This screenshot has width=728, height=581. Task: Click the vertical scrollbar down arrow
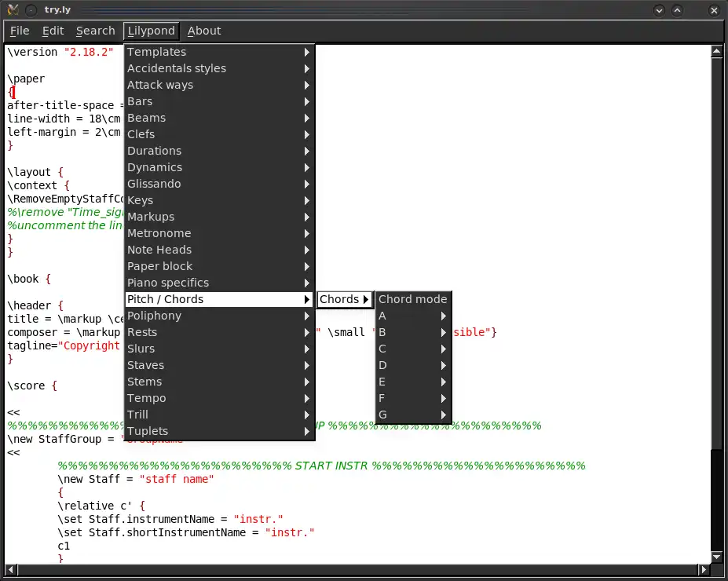click(716, 557)
